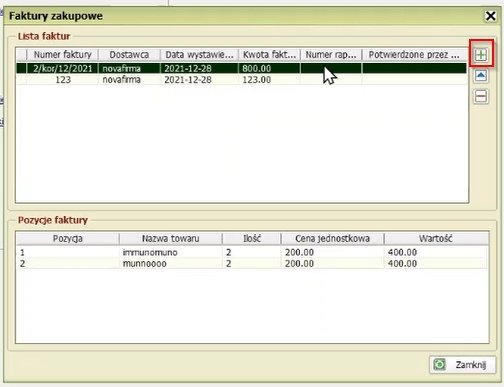Image resolution: width=504 pixels, height=387 pixels.
Task: Select invoice row 2/kor/12/2021
Action: coord(242,68)
